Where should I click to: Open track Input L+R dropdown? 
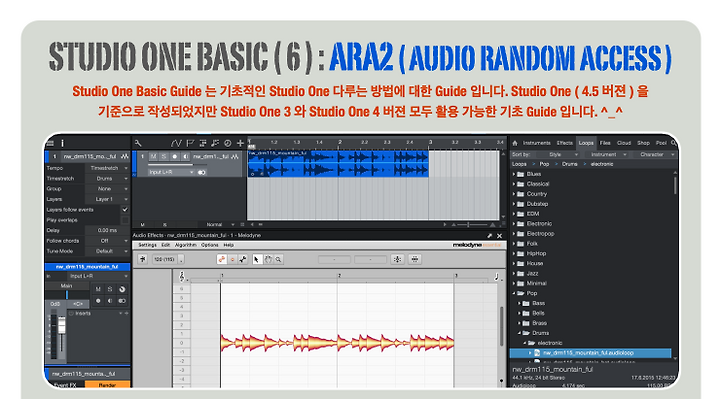pos(171,172)
